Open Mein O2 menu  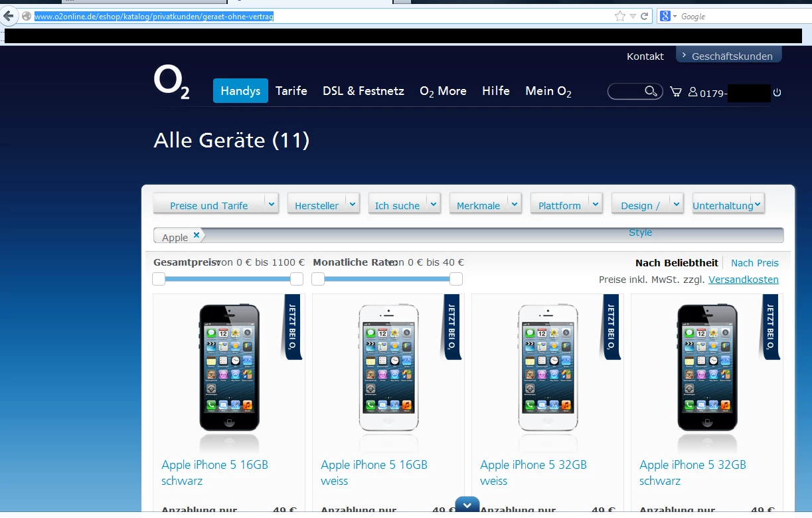pos(548,92)
